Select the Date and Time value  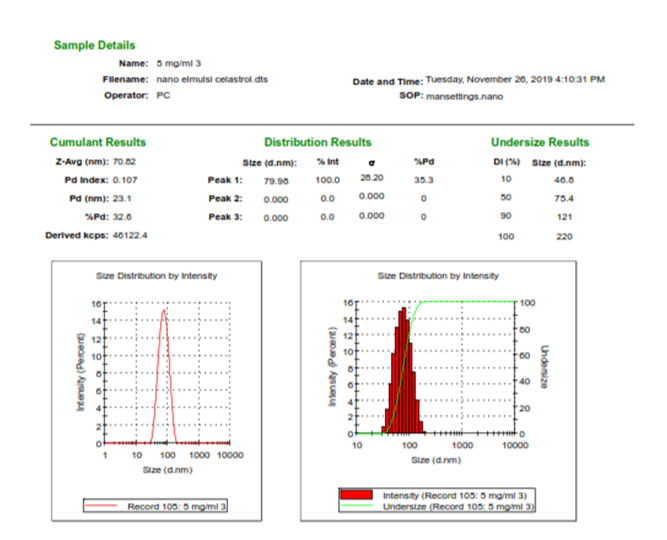point(515,79)
